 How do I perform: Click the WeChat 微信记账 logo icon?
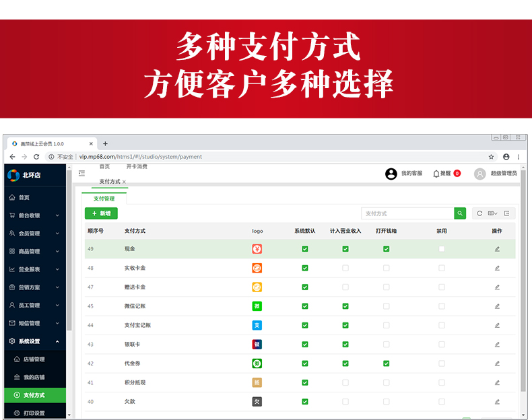pyautogui.click(x=257, y=306)
